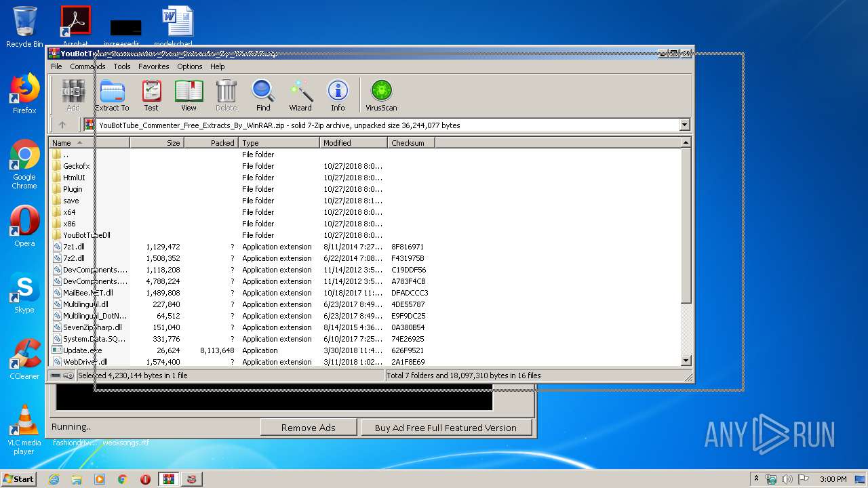Run the VirusScan icon

tap(381, 95)
